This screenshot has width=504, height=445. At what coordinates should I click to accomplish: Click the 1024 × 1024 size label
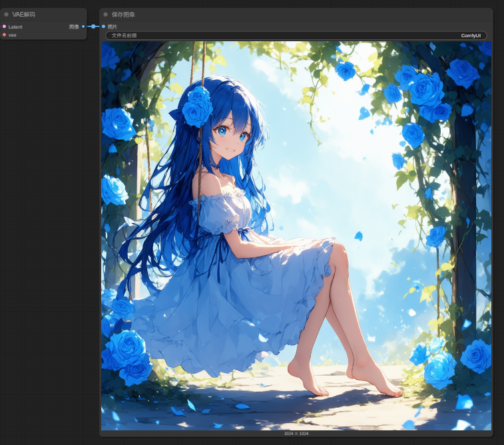click(x=296, y=433)
